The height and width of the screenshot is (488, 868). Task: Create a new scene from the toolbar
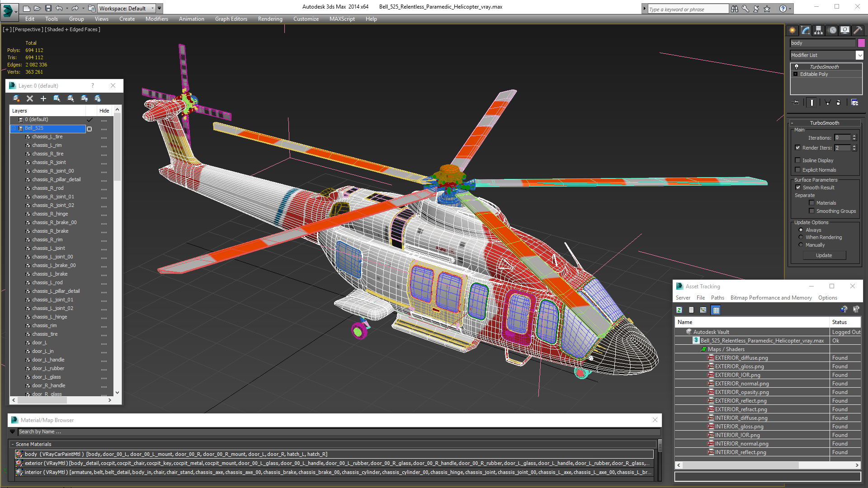[x=27, y=8]
